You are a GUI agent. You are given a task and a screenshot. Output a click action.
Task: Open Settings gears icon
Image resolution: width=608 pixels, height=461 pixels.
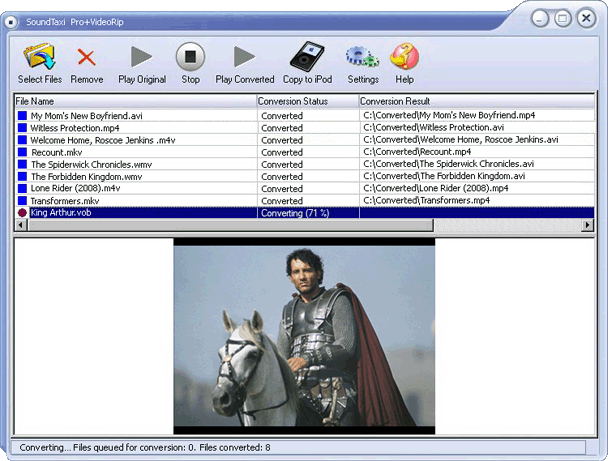pyautogui.click(x=362, y=57)
